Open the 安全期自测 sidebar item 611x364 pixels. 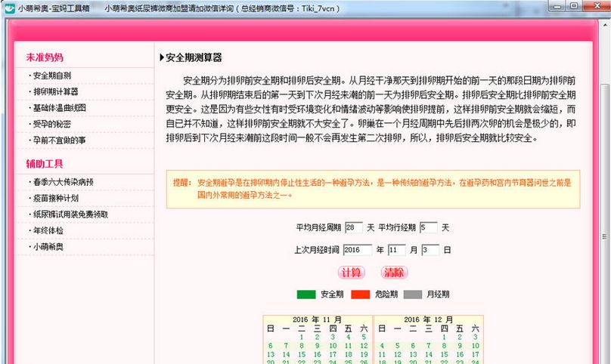(52, 76)
